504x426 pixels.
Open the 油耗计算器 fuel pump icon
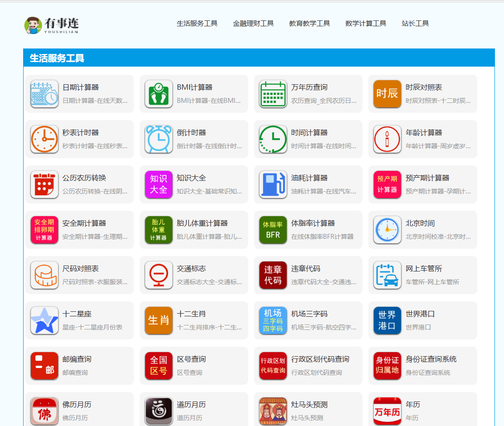pos(273,184)
